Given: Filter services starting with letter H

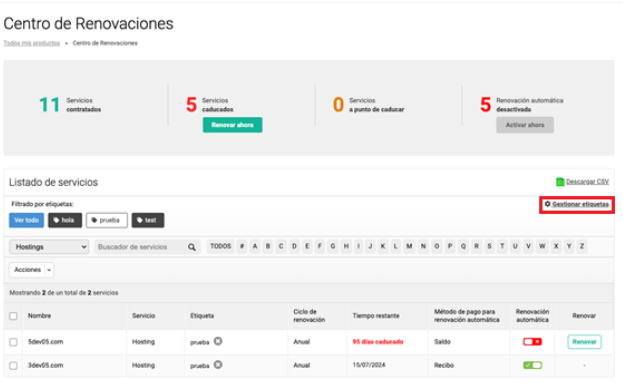Looking at the screenshot, I should coord(346,246).
